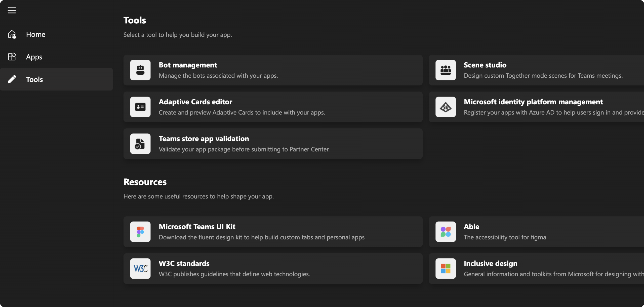Click the Home house icon
644x307 pixels.
(12, 34)
